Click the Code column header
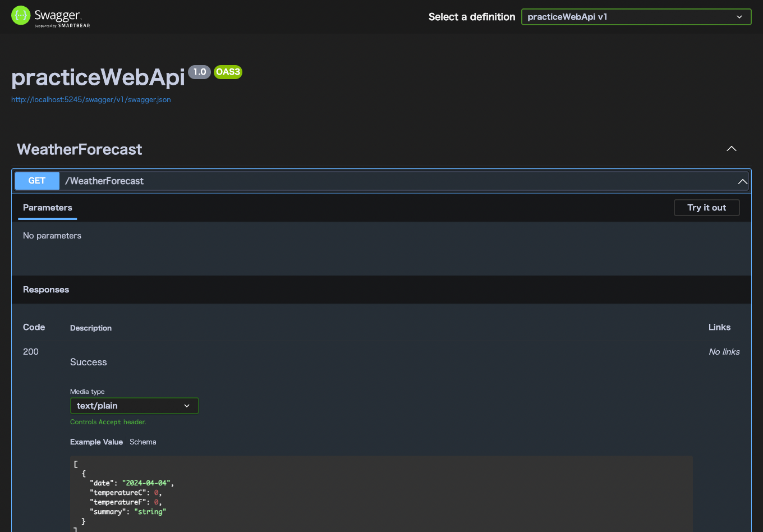 [34, 327]
